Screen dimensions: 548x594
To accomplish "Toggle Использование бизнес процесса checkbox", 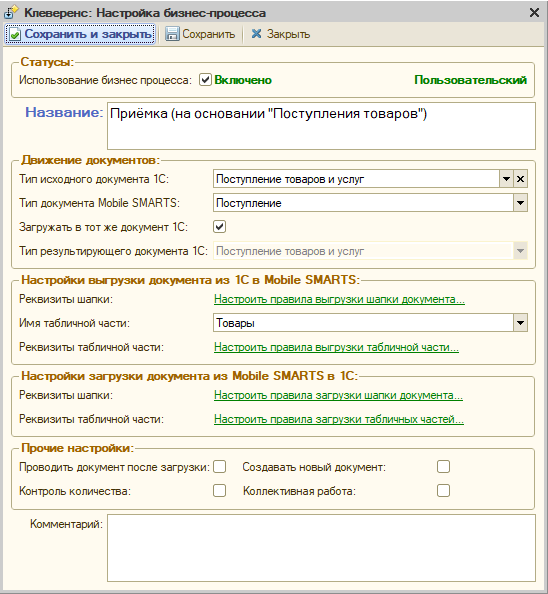I will pos(205,80).
